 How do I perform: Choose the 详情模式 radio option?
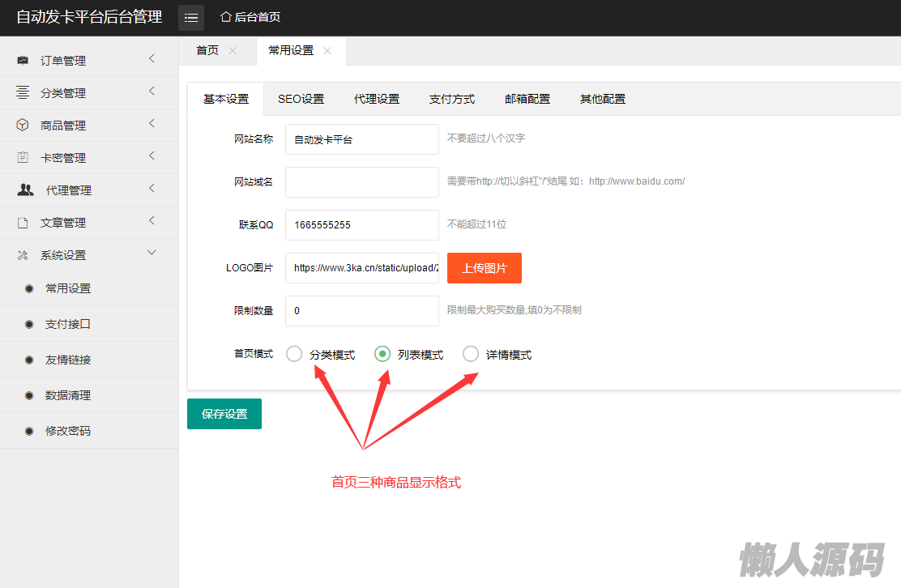click(x=471, y=354)
